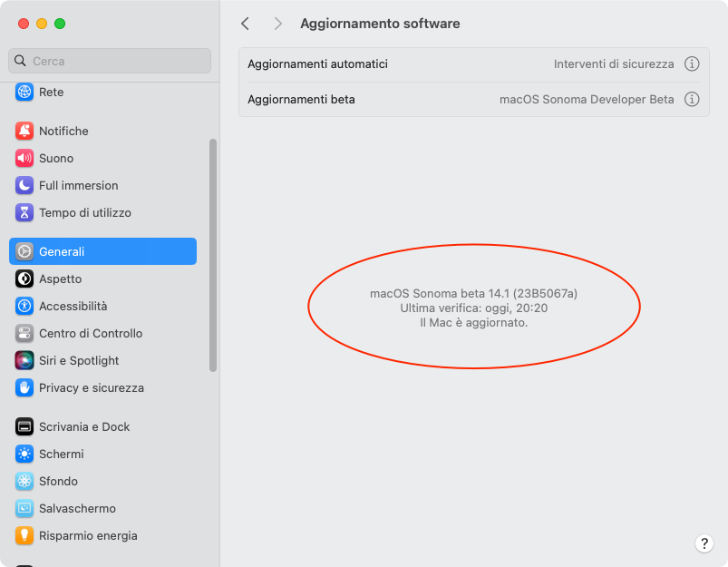728x567 pixels.
Task: Select Centro di Controllo in sidebar
Action: (90, 333)
